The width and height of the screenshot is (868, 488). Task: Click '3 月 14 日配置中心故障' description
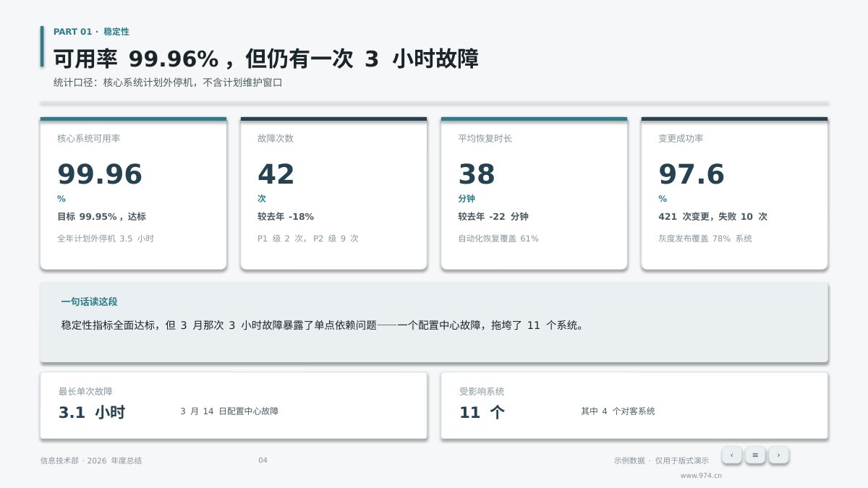coord(229,411)
